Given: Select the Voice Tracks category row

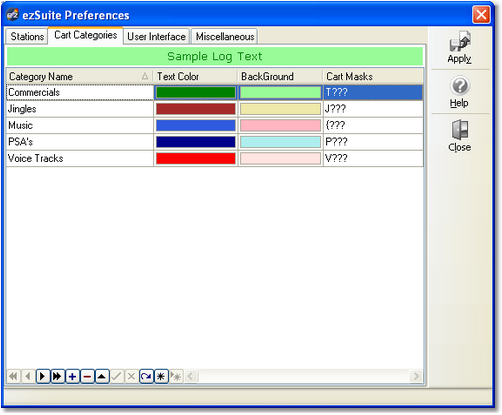Looking at the screenshot, I should pyautogui.click(x=215, y=158).
